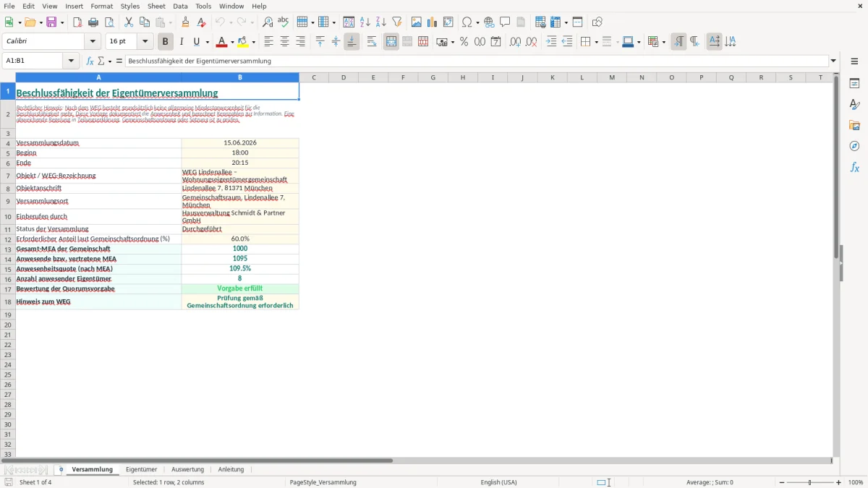Enable the AutoFilter

pyautogui.click(x=396, y=22)
